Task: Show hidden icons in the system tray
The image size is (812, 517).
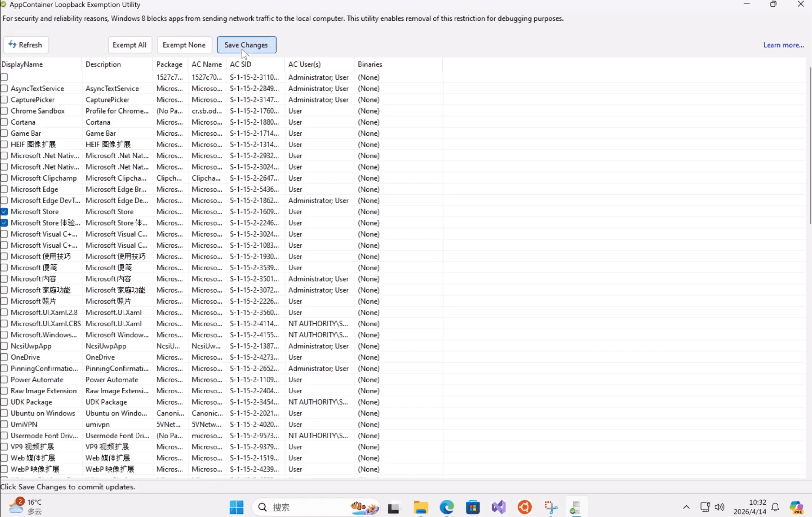Action: point(686,507)
